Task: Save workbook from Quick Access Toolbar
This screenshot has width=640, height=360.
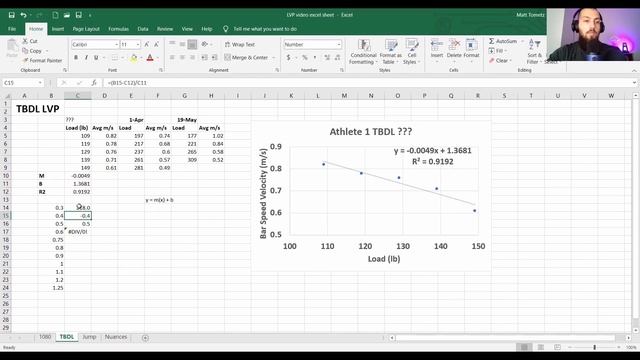Action: click(11, 15)
